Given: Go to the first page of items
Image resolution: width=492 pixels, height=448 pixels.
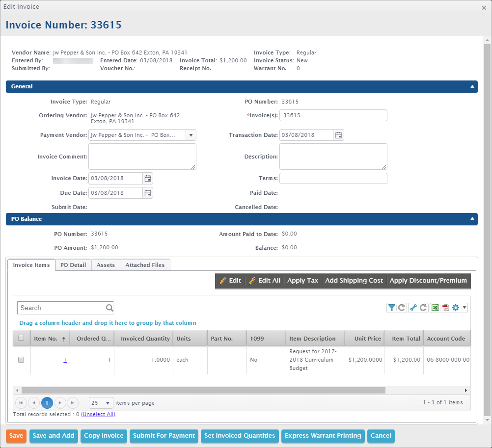Looking at the screenshot, I should tap(21, 403).
